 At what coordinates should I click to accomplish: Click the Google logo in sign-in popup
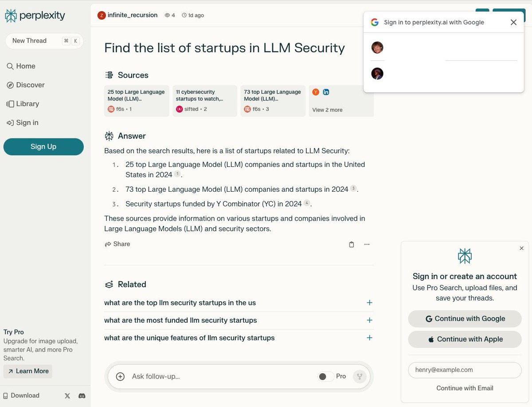point(375,22)
